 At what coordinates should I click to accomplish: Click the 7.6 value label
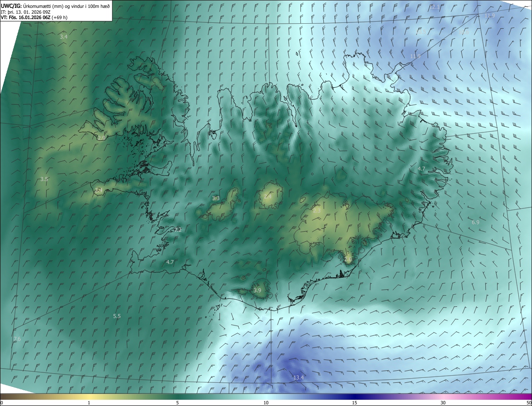[17, 339]
